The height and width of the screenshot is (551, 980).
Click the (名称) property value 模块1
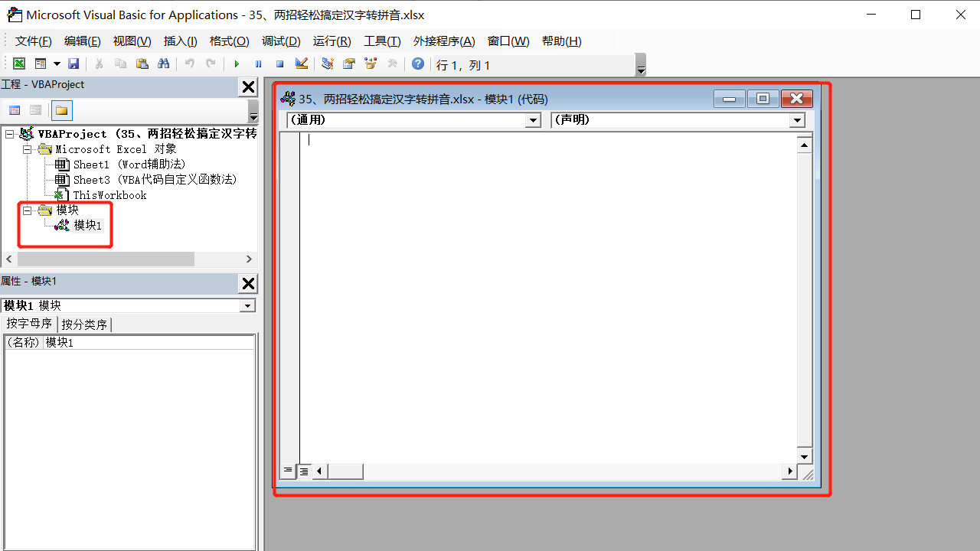(149, 343)
